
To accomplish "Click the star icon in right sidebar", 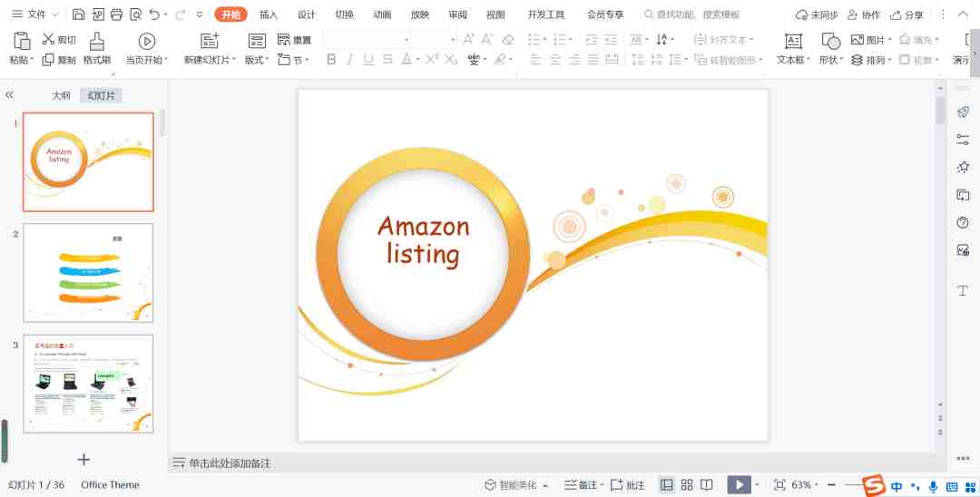I will [x=963, y=168].
